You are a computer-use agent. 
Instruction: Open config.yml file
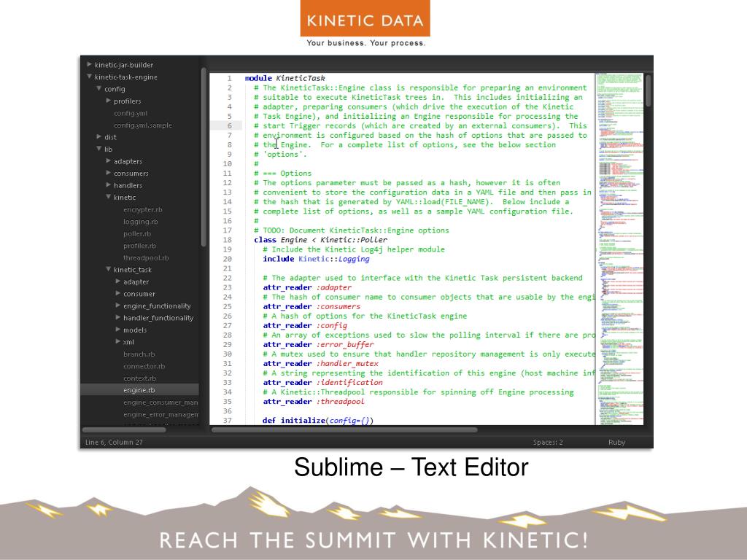[131, 113]
